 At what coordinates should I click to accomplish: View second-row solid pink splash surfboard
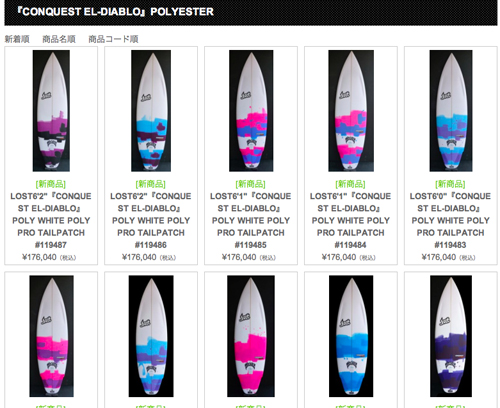(251, 336)
